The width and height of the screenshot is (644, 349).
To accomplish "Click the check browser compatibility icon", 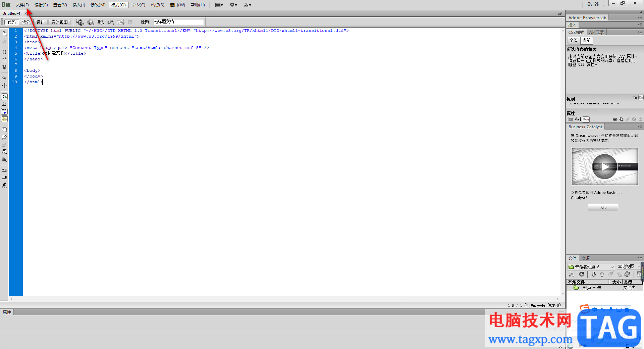I will point(121,22).
